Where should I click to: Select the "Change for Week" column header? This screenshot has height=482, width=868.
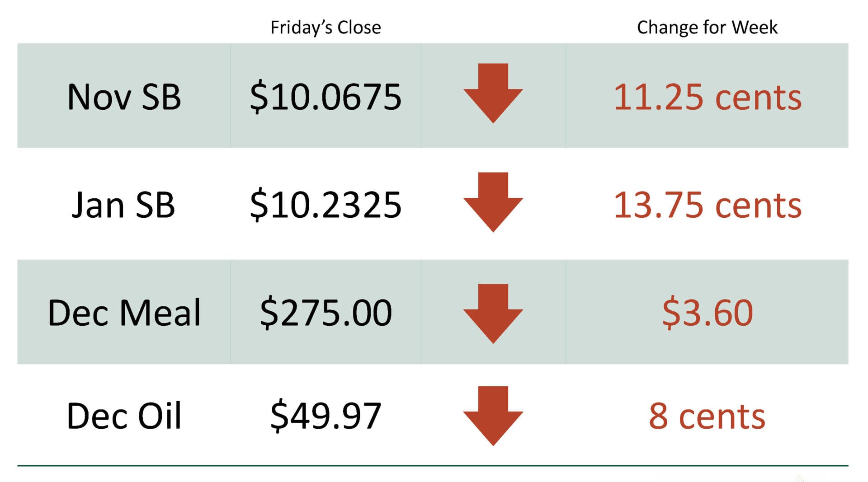tap(707, 28)
